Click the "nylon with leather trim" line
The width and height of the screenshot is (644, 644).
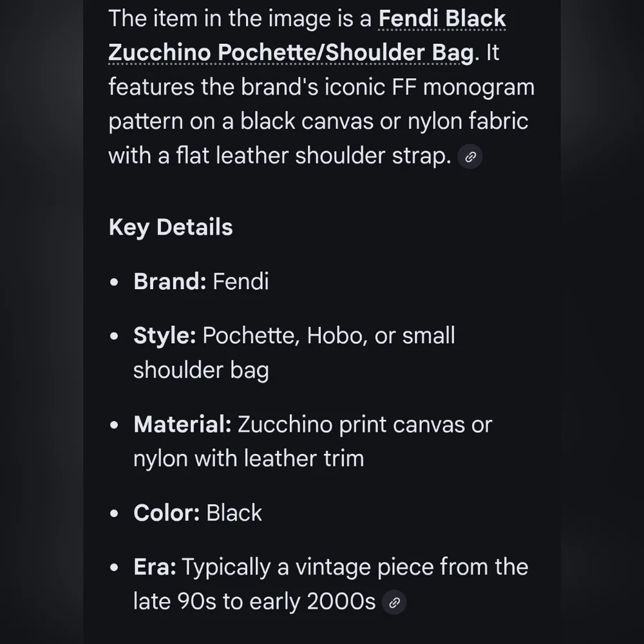(249, 459)
